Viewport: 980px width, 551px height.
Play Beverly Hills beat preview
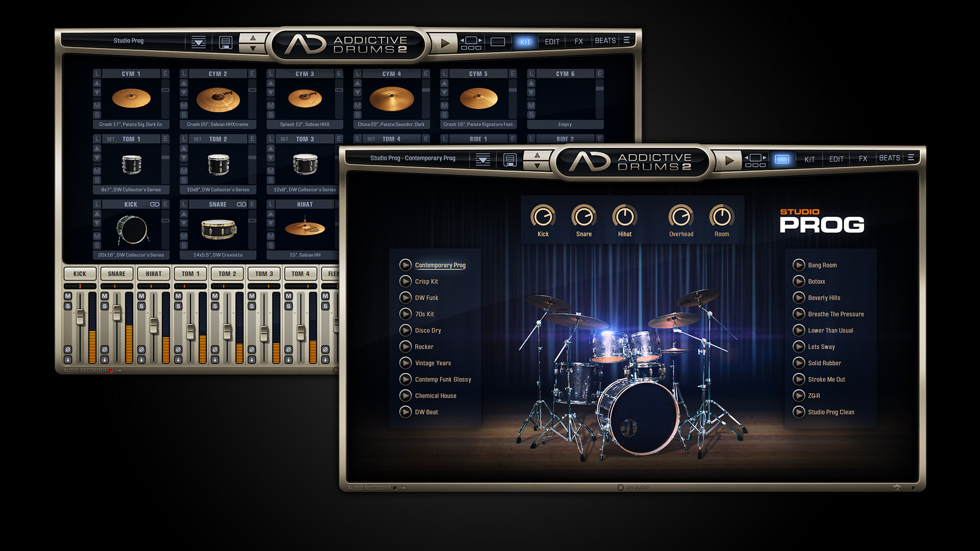coord(799,297)
